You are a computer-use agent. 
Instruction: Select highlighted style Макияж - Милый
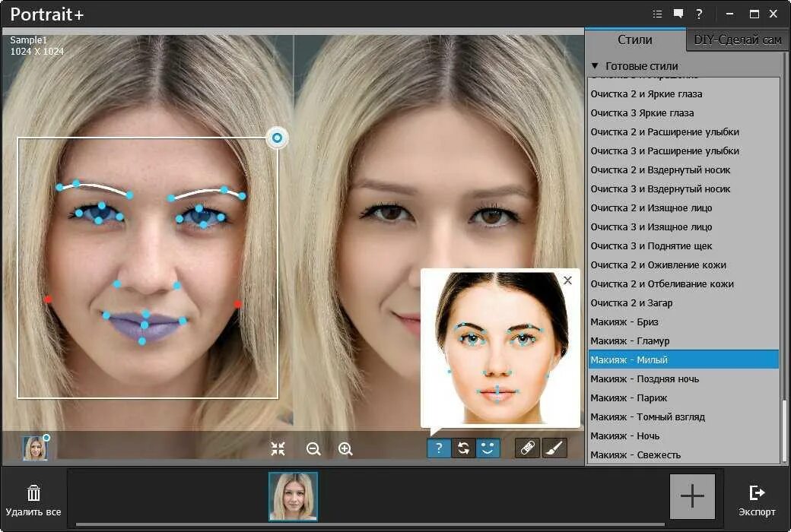pyautogui.click(x=684, y=359)
